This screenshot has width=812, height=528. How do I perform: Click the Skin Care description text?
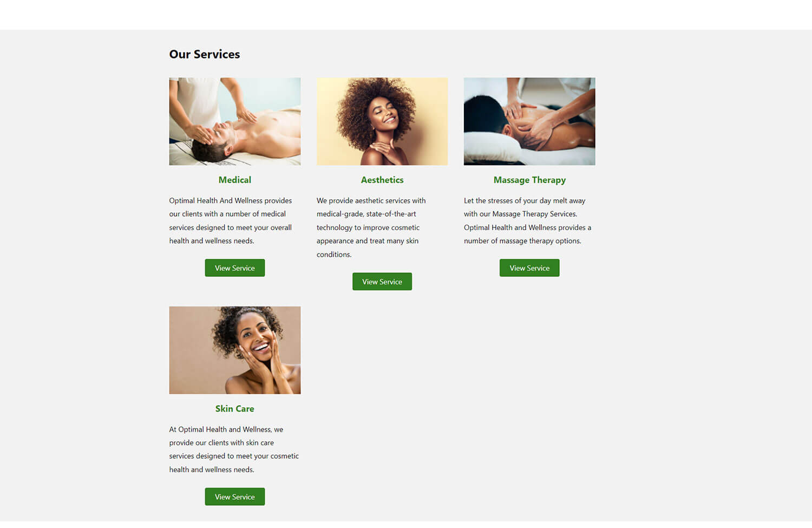point(234,449)
